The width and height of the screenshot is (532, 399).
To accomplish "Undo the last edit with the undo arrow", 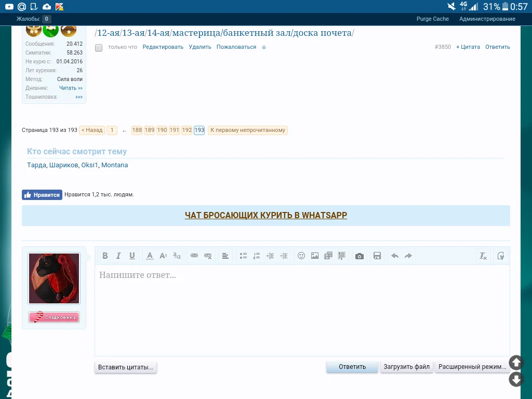I will click(x=394, y=256).
